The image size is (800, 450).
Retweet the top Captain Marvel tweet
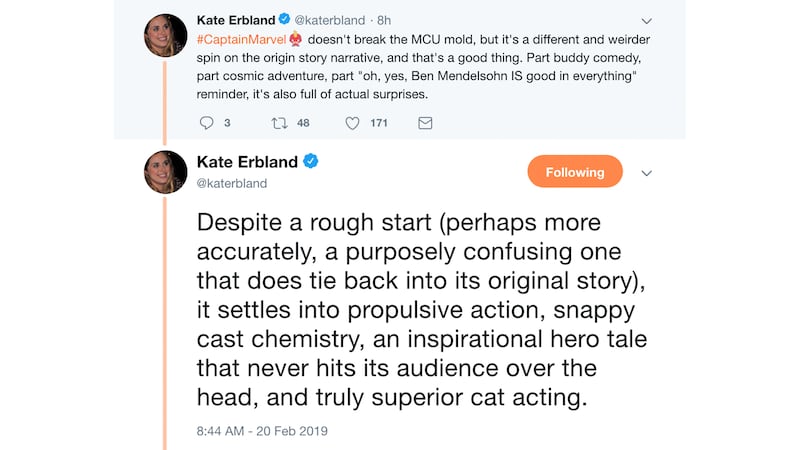[x=279, y=123]
